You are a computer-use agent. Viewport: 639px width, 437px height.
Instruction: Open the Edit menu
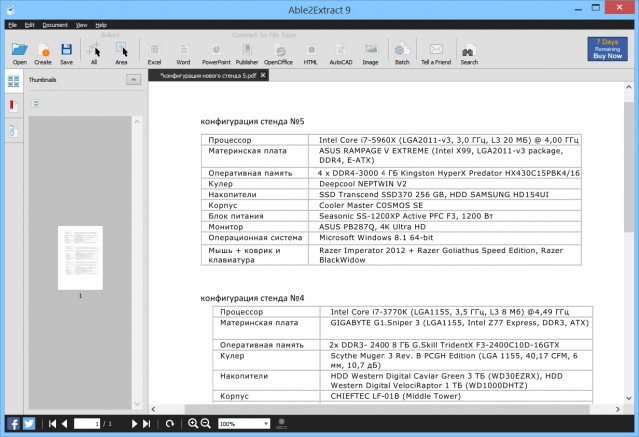(30, 25)
